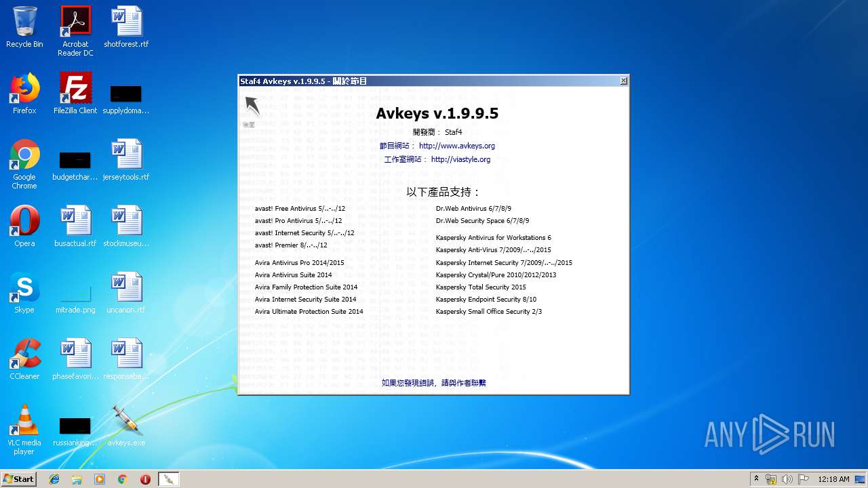Open Internet Explorer from taskbar
Viewport: 868px width, 488px height.
(54, 479)
